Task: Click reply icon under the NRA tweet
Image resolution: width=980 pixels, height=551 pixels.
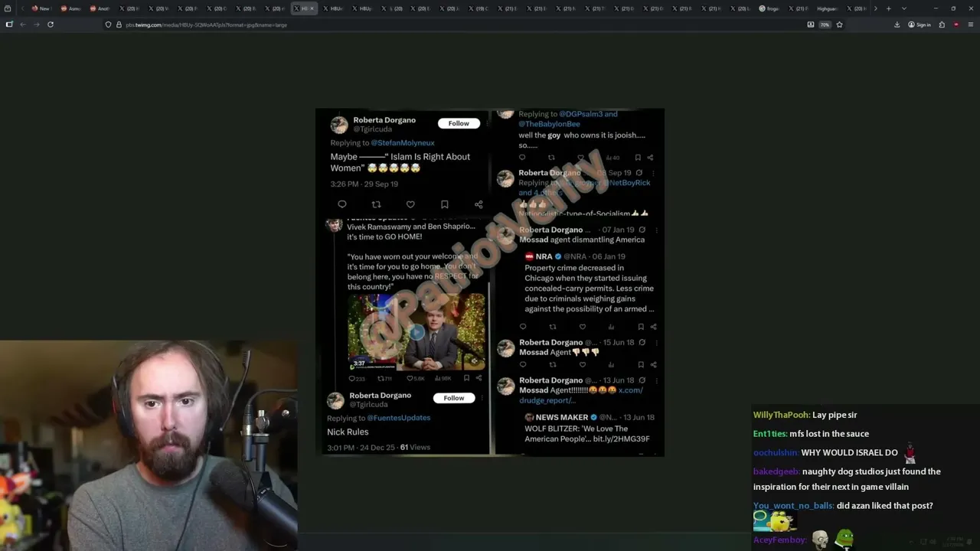Action: click(523, 327)
